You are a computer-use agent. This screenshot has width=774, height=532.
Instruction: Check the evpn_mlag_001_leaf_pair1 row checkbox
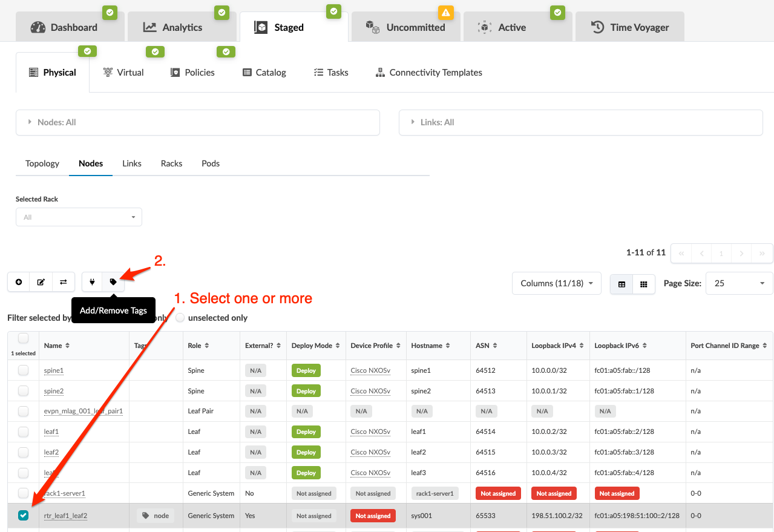pyautogui.click(x=23, y=412)
